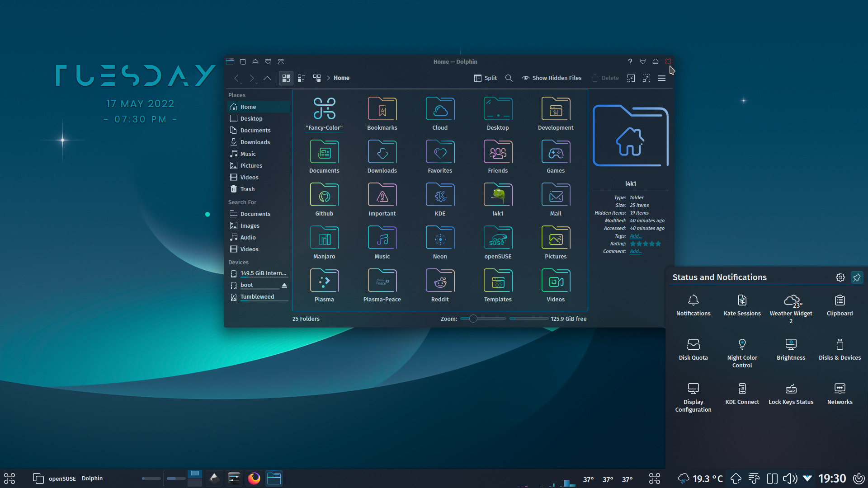Select the Friends folder
Screen dimensions: 868x488
pyautogui.click(x=498, y=156)
